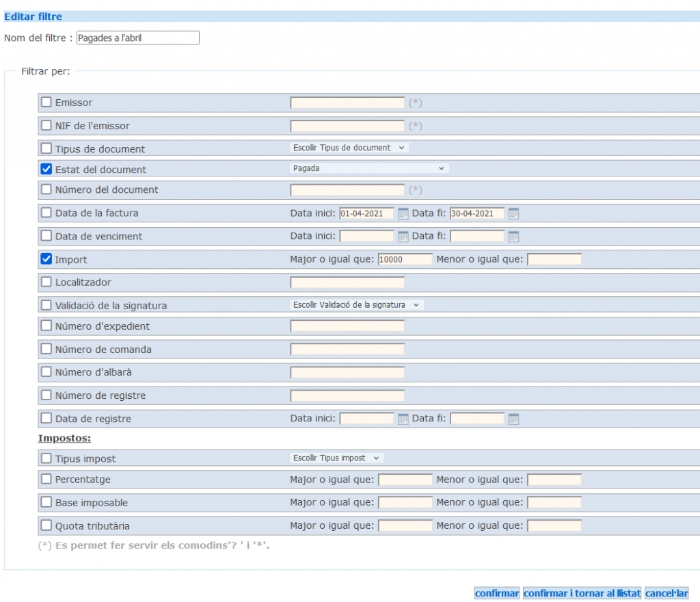Select the NIF de l'emissor input field
Screen dimensions: 700x602
[x=347, y=126]
